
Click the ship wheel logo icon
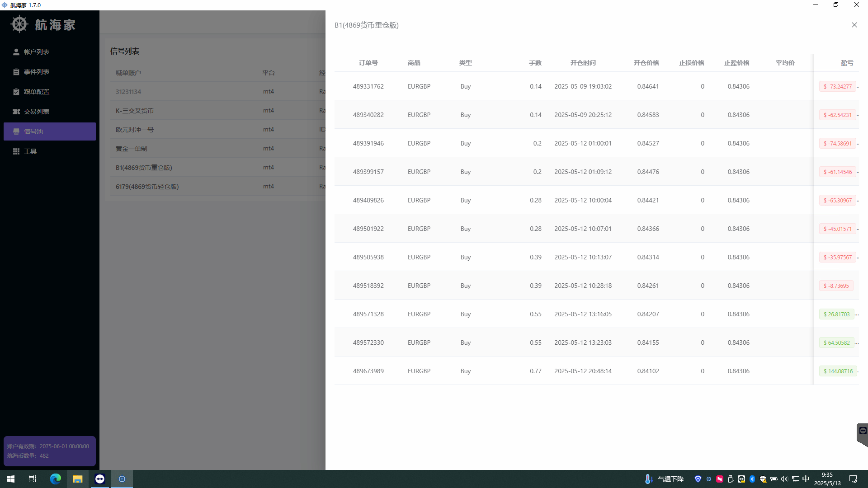pyautogui.click(x=19, y=24)
